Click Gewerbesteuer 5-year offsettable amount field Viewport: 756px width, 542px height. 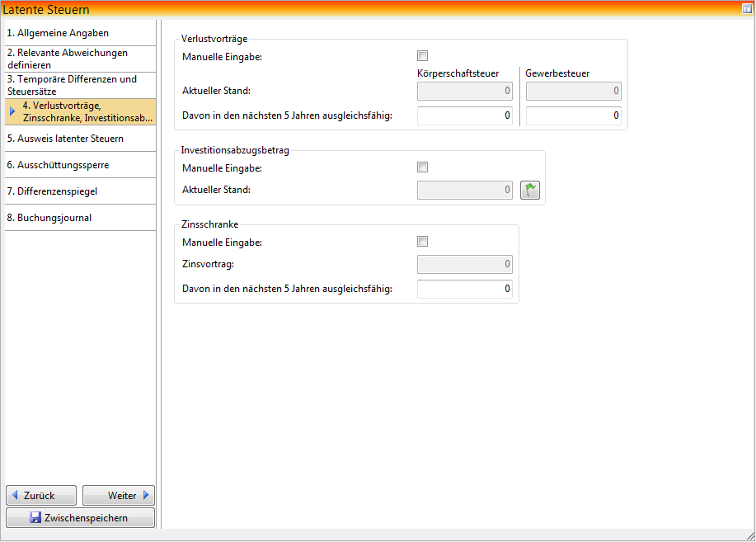(x=573, y=116)
